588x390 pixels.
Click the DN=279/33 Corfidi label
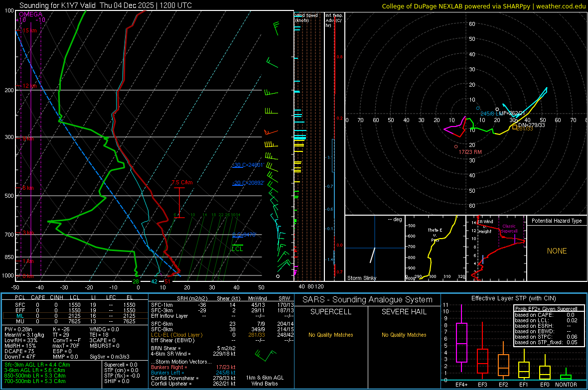click(x=531, y=125)
